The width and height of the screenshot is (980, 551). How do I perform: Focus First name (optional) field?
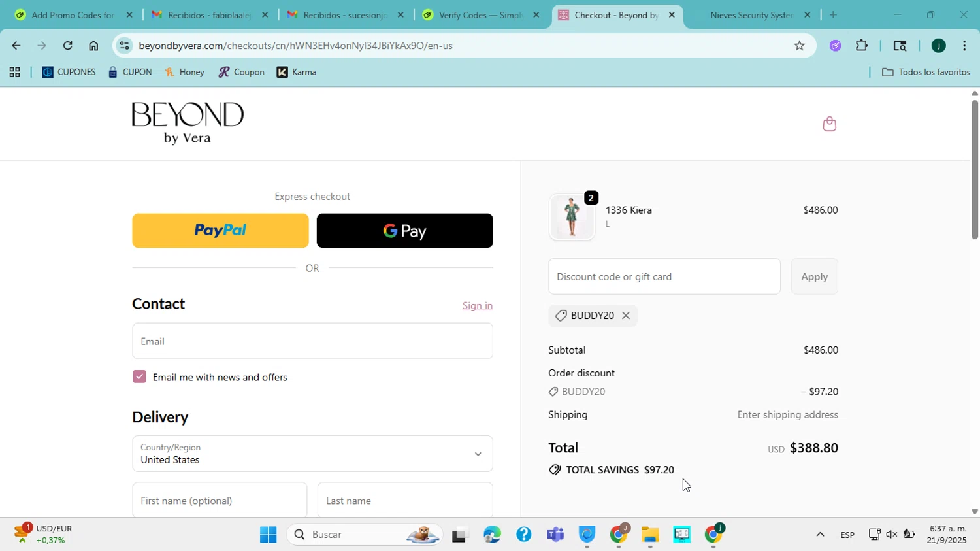click(x=220, y=500)
